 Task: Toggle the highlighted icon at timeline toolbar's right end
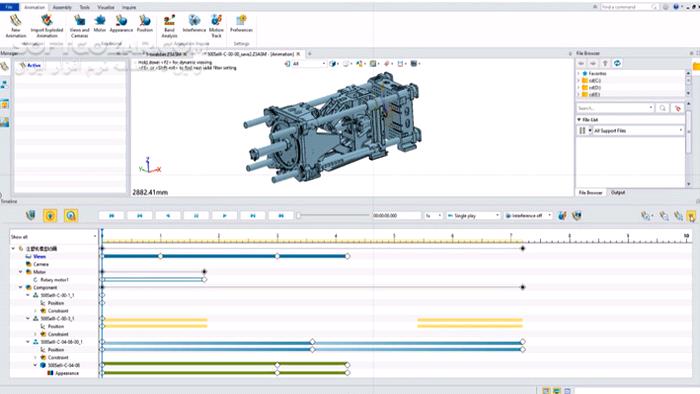coord(691,216)
